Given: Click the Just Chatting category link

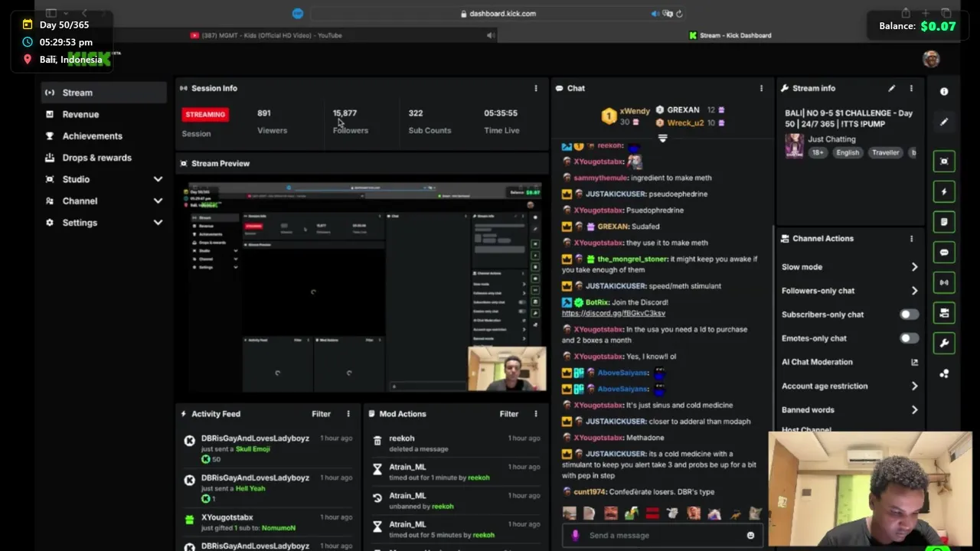Looking at the screenshot, I should tap(831, 139).
